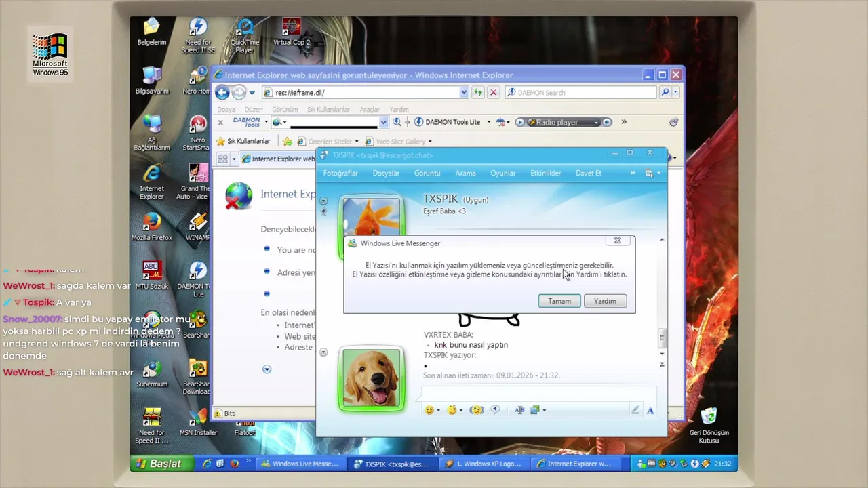Open Araçlar menu in Internet Explorer

point(370,109)
